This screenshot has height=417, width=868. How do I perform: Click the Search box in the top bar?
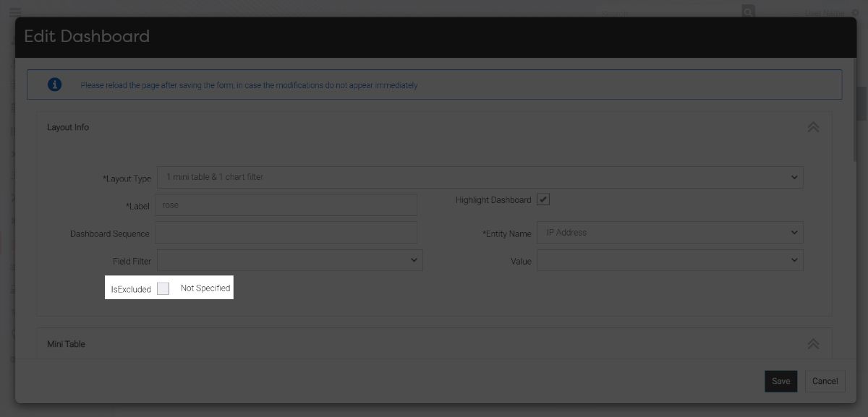pyautogui.click(x=651, y=12)
